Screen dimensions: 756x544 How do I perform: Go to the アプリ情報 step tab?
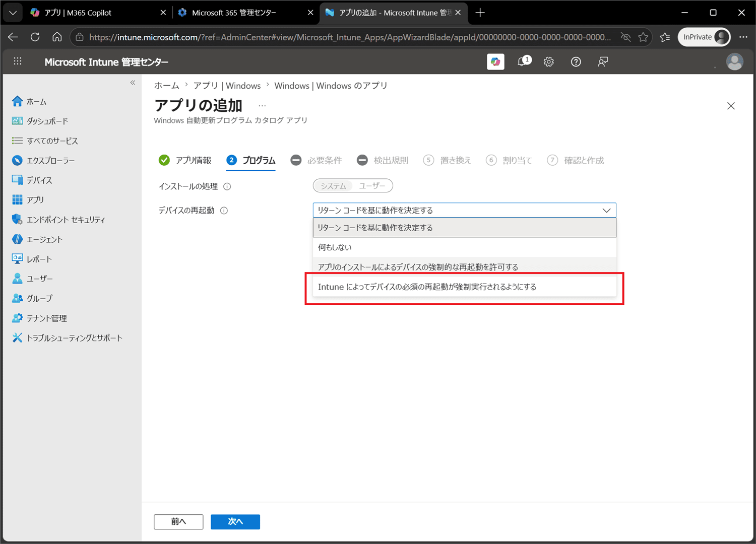(x=185, y=160)
